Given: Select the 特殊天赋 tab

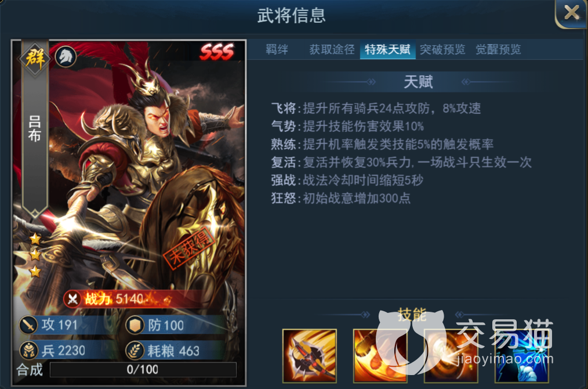Looking at the screenshot, I should 387,49.
